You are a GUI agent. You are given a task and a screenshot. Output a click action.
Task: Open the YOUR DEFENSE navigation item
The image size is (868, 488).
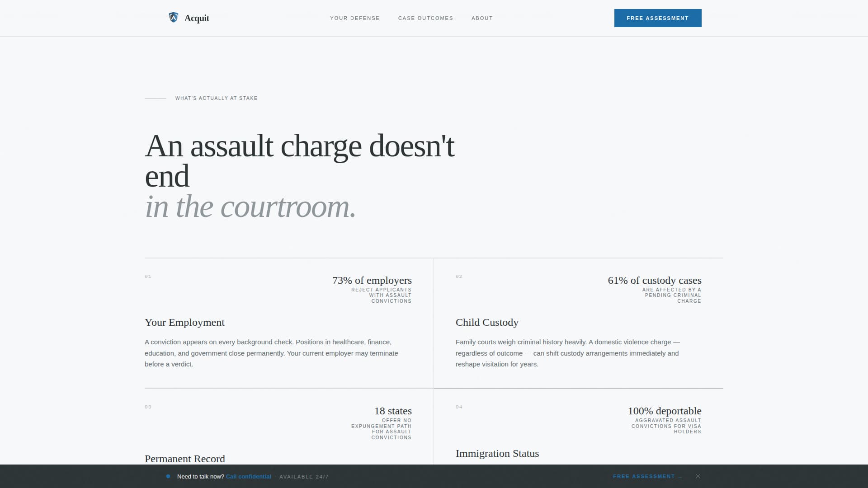[x=354, y=18]
